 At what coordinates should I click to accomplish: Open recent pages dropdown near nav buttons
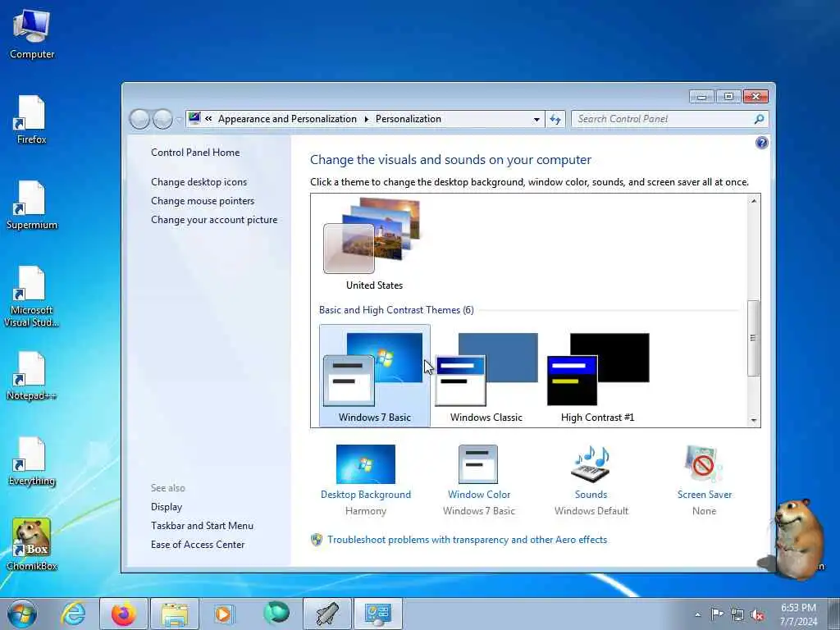coord(178,120)
